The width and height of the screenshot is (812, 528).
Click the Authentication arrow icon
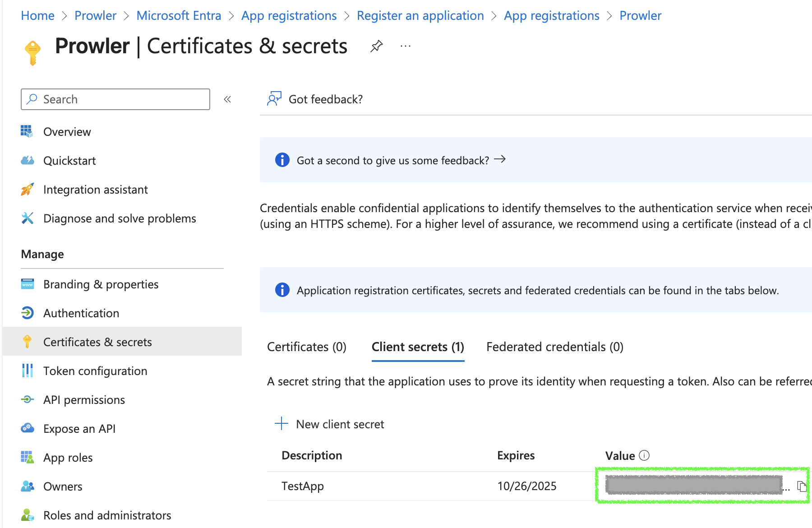(x=27, y=313)
